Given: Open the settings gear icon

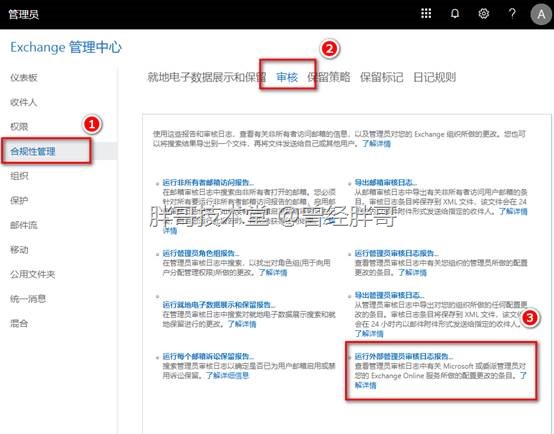Looking at the screenshot, I should click(483, 14).
